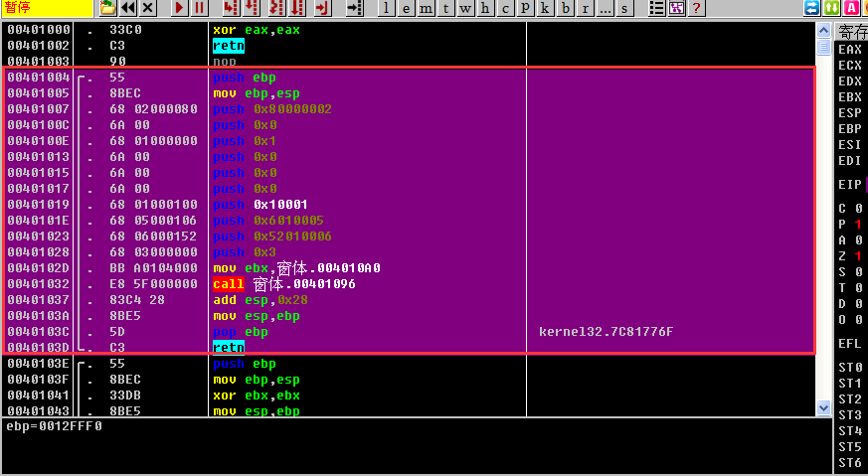Open the log window 'l' button
The height and width of the screenshot is (476, 868).
pyautogui.click(x=387, y=8)
